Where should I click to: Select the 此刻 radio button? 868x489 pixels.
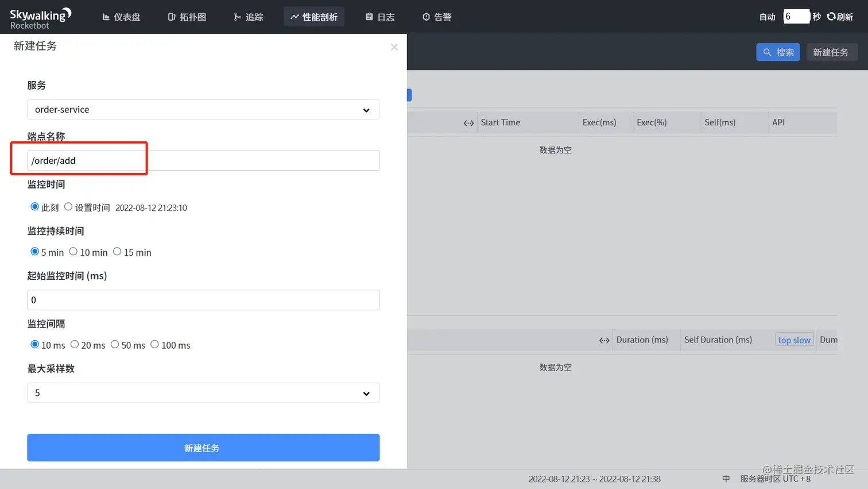pyautogui.click(x=35, y=207)
